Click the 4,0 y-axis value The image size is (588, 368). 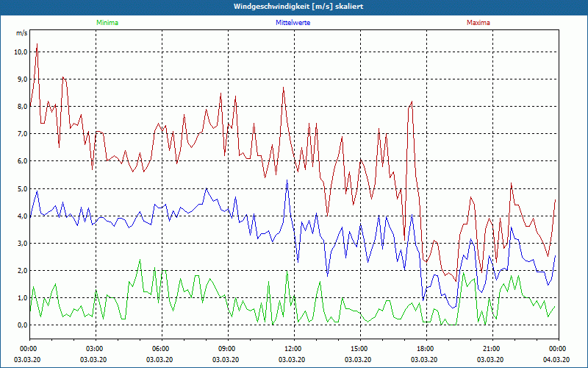point(22,216)
